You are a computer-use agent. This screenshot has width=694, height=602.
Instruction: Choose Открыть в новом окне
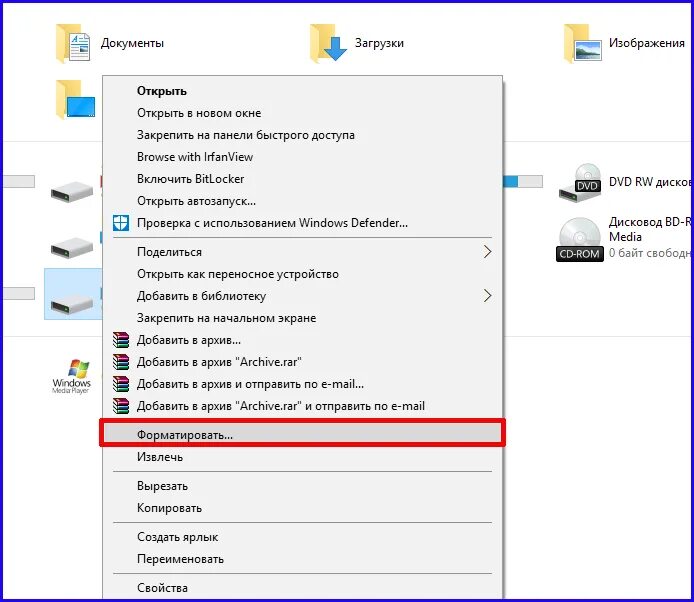pos(303,113)
